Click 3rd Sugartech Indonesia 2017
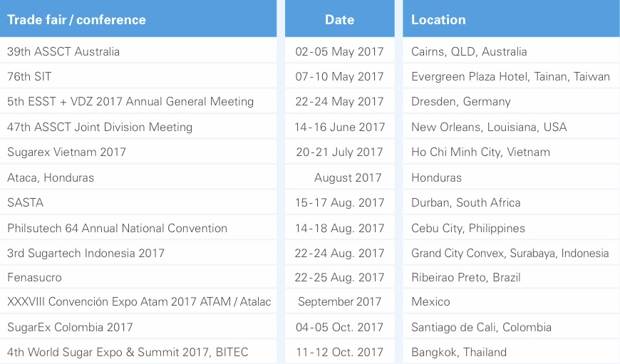 point(86,253)
